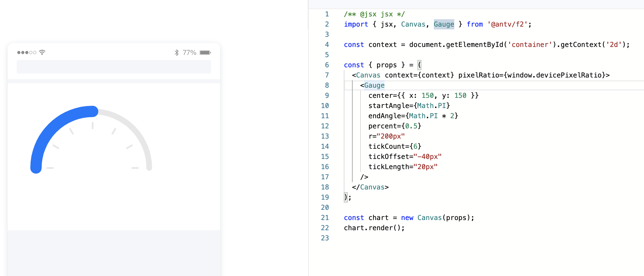The height and width of the screenshot is (276, 644).
Task: Click the closing </Canvas> tag on line 18
Action: click(x=370, y=187)
